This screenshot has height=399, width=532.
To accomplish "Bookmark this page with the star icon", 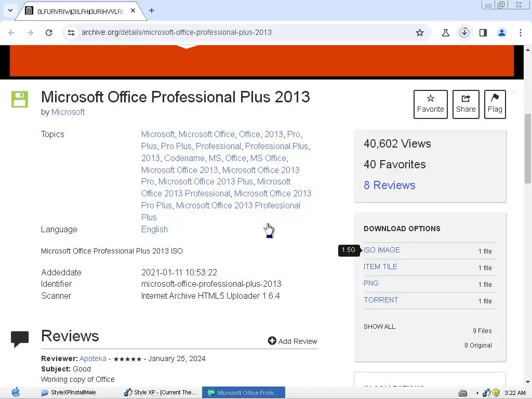I will [420, 33].
